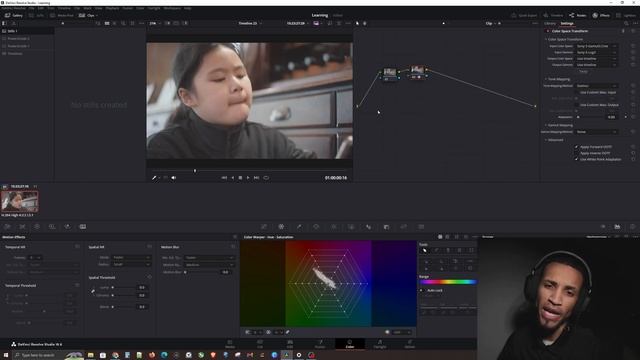Click the link icon beside Luma and Chroma
The image size is (640, 360).
coord(93,291)
